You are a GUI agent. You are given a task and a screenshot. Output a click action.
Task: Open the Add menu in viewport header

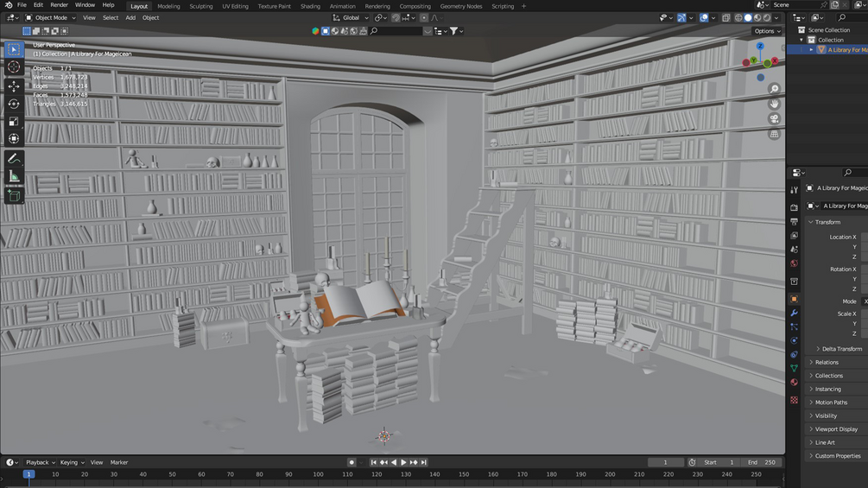[130, 17]
